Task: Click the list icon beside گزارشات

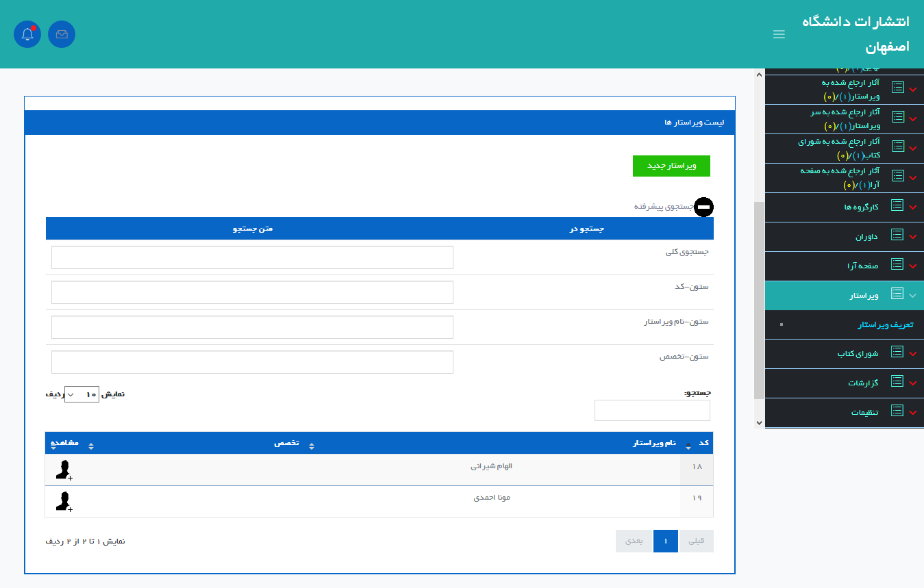Action: coord(897,382)
